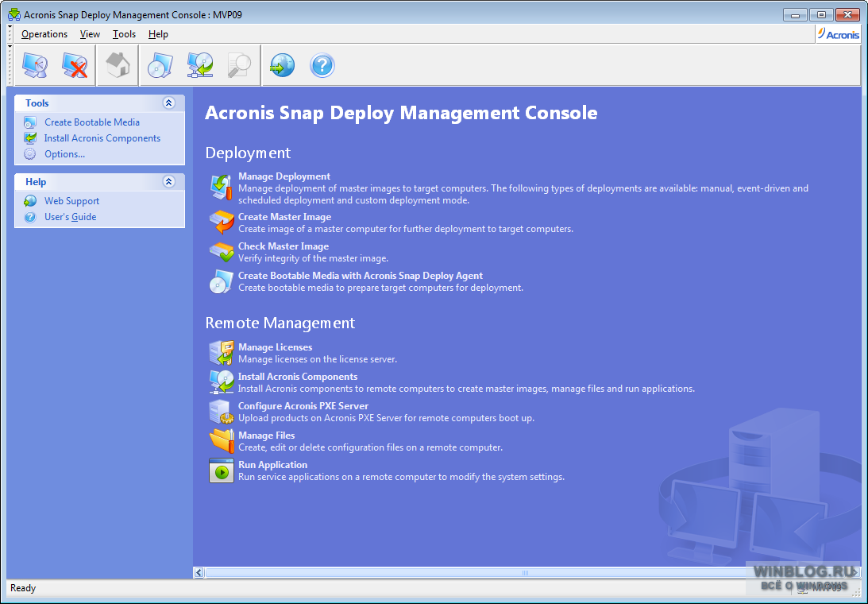Click the Home house toolbar icon

click(x=118, y=65)
